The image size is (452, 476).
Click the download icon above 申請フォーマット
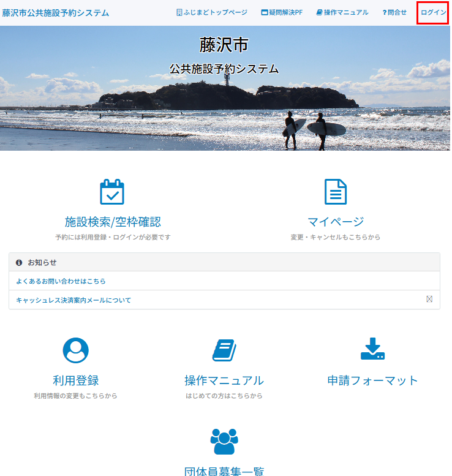[372, 349]
